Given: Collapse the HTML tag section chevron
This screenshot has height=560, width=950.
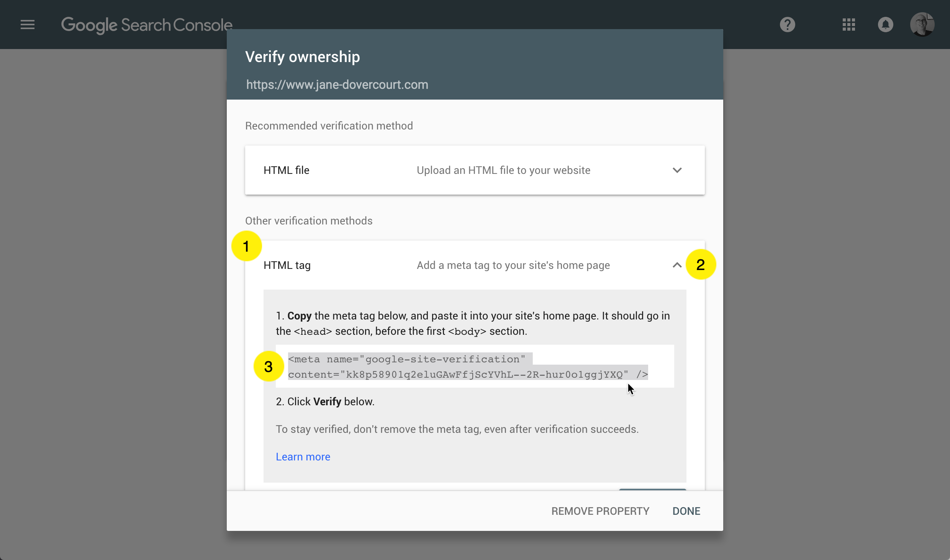Looking at the screenshot, I should tap(677, 265).
